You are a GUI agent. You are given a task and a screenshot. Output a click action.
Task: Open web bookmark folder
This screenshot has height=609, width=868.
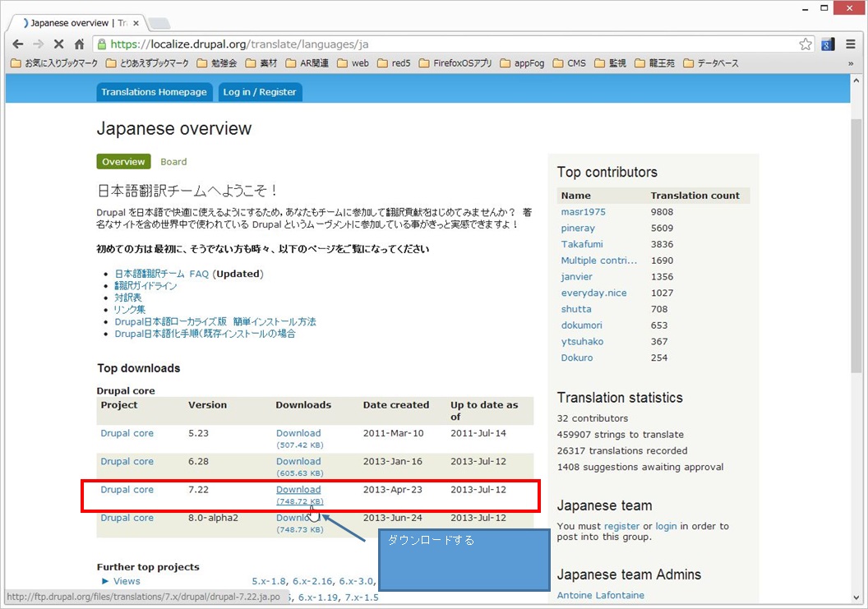353,63
